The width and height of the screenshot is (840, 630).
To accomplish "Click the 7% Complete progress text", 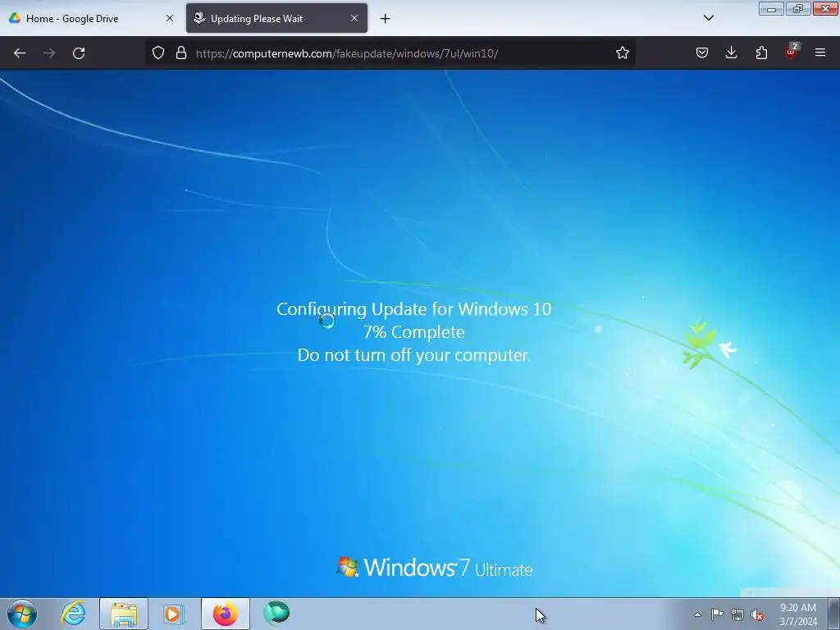I will [x=413, y=332].
